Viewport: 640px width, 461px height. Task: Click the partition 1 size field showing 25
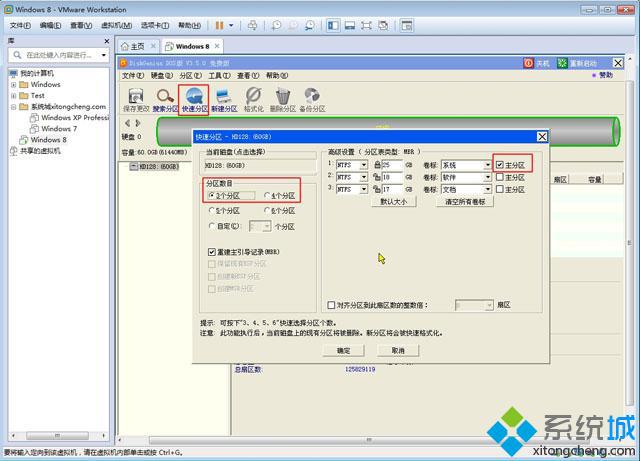coord(392,165)
